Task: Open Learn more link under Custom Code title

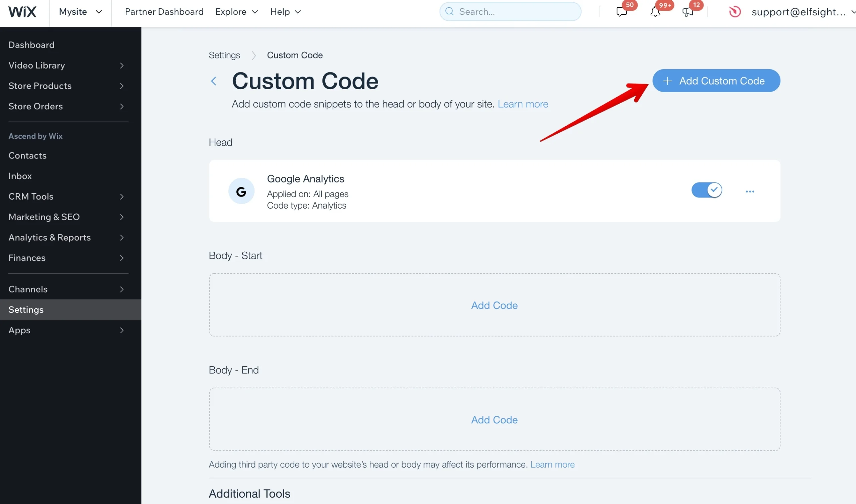Action: [523, 104]
